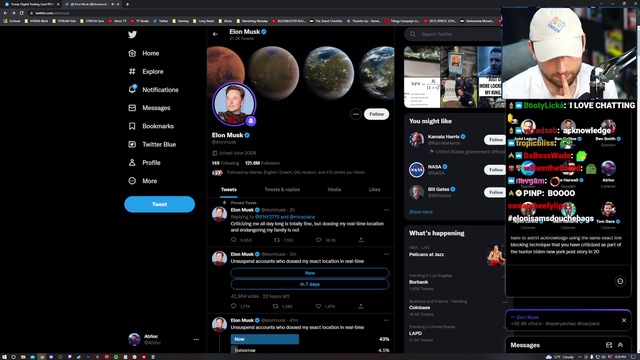Select the Tweets tab
This screenshot has width=640, height=360.
click(x=229, y=189)
